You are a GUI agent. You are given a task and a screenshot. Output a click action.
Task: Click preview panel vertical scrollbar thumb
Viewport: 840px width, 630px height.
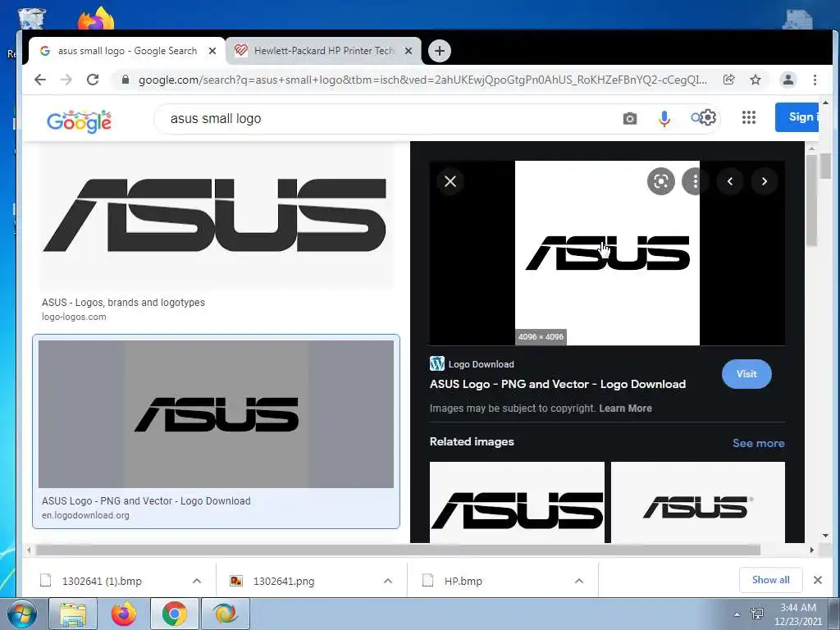812,201
